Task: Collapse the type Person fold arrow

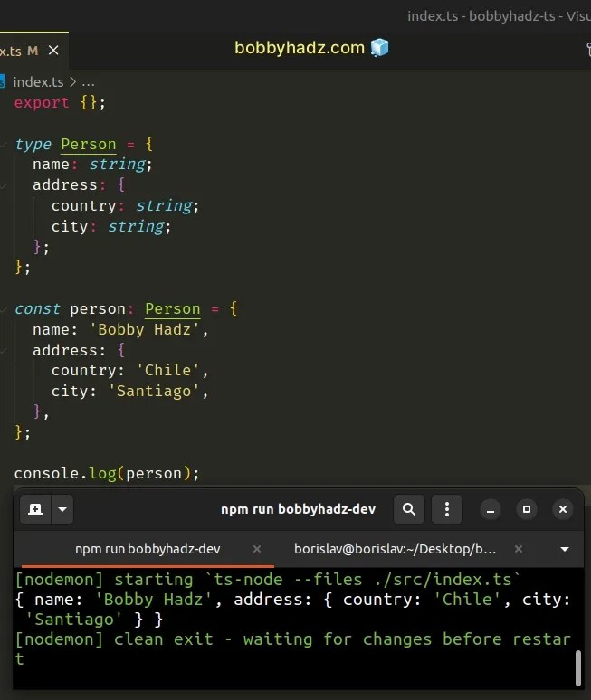Action: [4, 144]
